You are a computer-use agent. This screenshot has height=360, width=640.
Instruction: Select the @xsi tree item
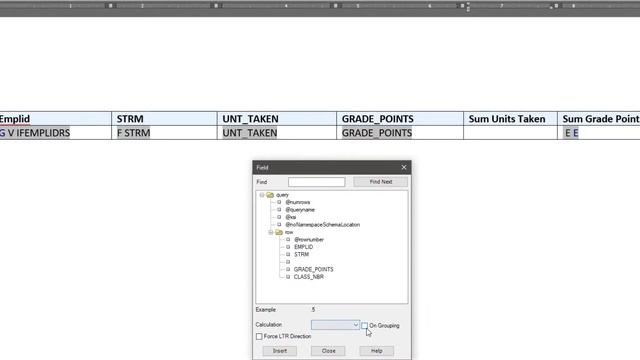pos(291,217)
